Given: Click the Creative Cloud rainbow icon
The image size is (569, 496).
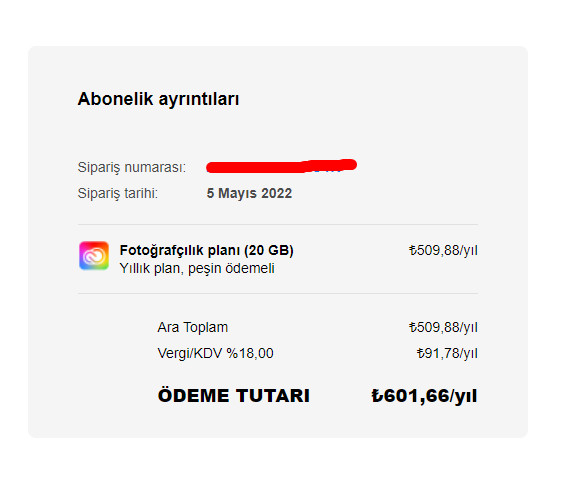Looking at the screenshot, I should 94,255.
